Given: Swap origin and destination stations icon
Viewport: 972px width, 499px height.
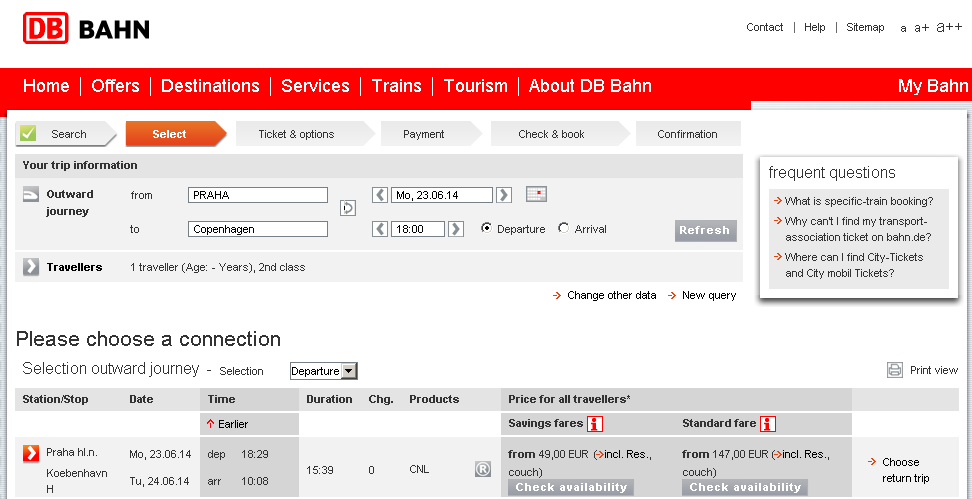Looking at the screenshot, I should coord(348,208).
